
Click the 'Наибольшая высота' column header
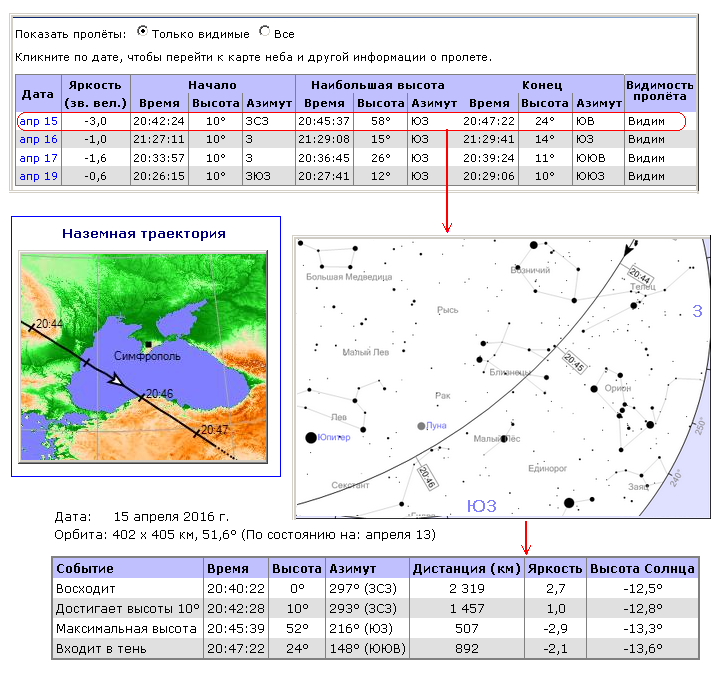(x=377, y=85)
